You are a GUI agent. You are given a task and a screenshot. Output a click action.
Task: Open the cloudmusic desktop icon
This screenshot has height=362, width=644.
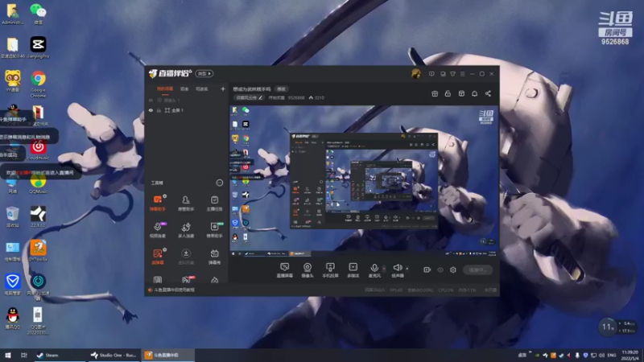point(38,150)
